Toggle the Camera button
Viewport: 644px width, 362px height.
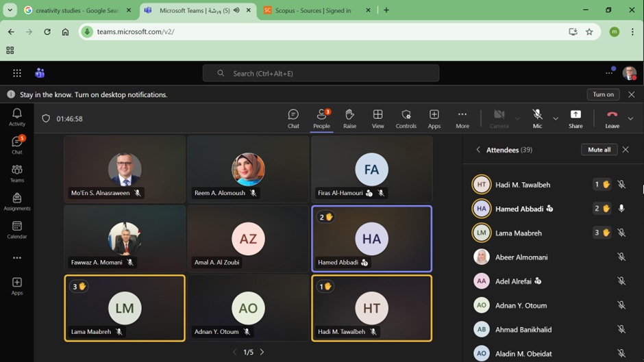coord(499,118)
